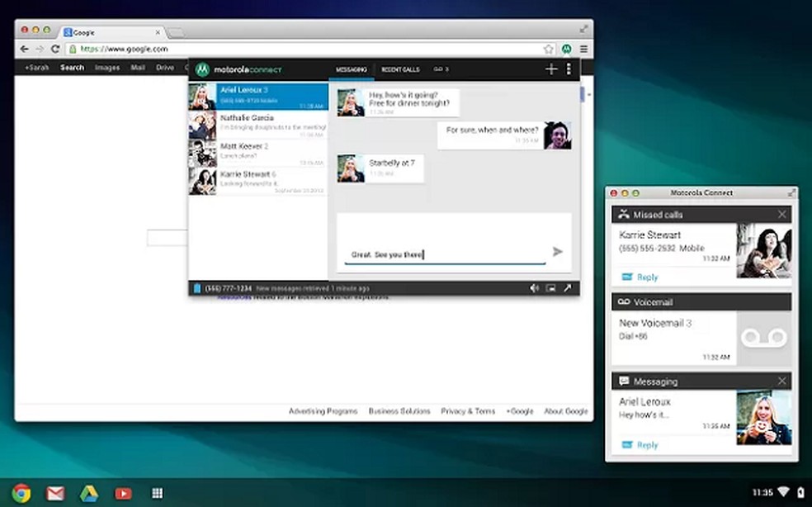
Task: Start a new conversation with the plus icon
Action: click(550, 69)
